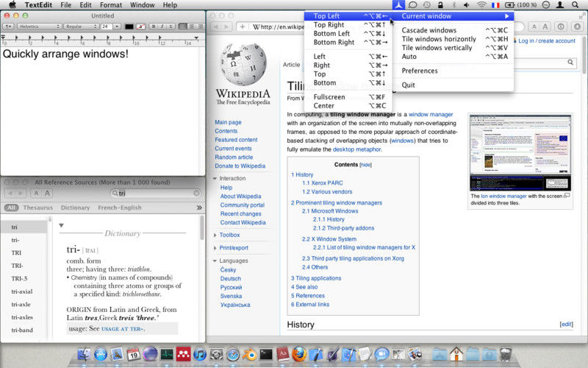Launch Firefox from the Dock

299,354
